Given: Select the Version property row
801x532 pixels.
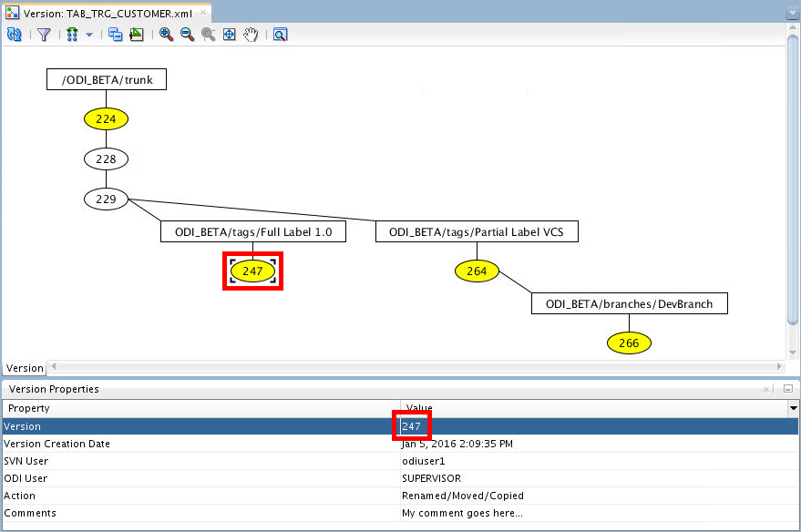Looking at the screenshot, I should point(401,426).
